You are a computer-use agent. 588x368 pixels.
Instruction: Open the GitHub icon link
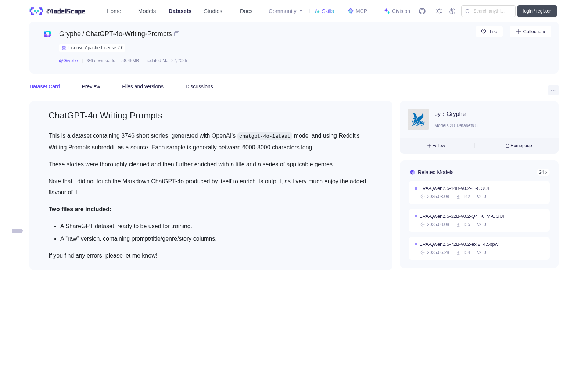(422, 11)
